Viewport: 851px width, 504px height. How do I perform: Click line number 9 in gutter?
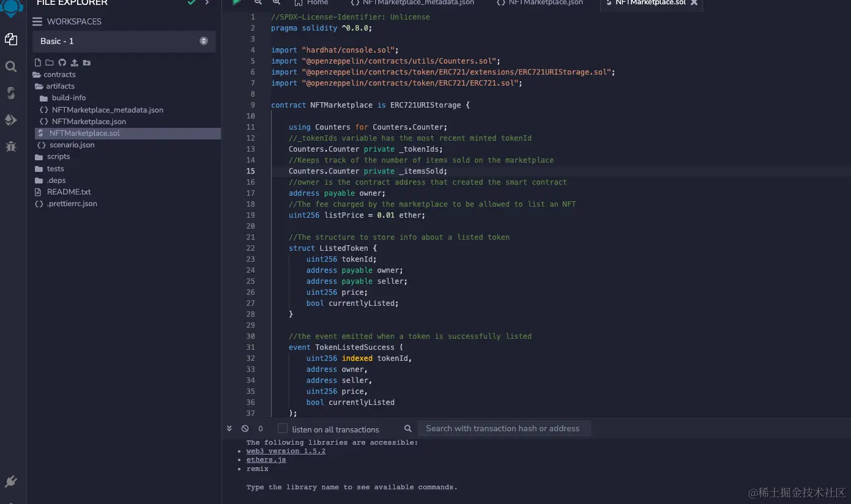point(253,105)
